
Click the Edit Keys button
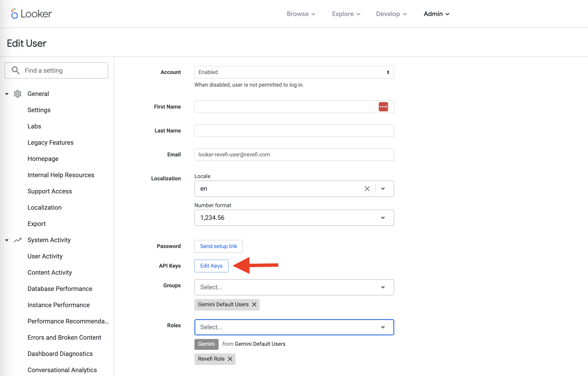coord(211,266)
